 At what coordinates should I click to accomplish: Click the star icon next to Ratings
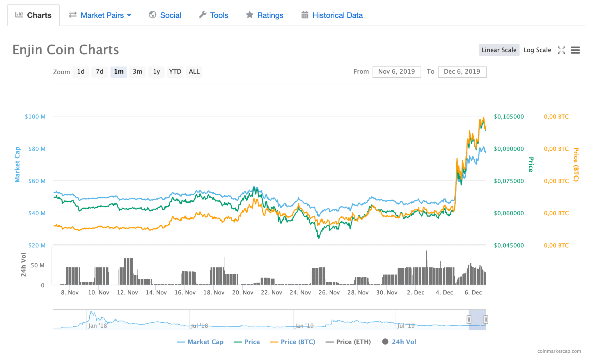click(250, 15)
